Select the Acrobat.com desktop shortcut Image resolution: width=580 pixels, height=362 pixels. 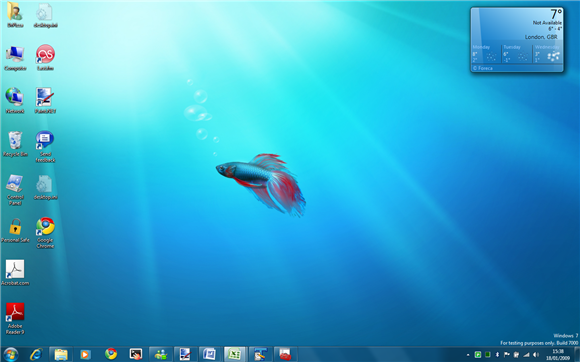click(15, 273)
